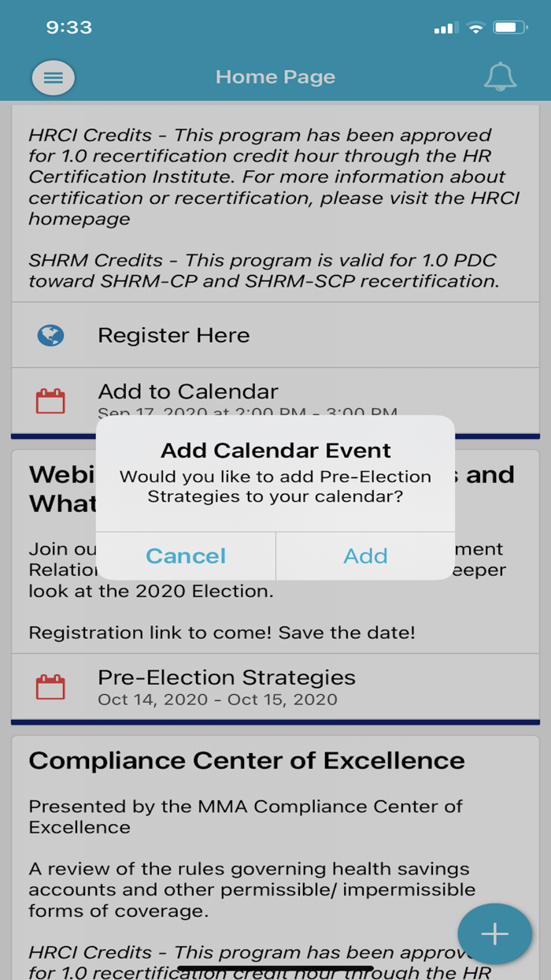Cancel the Add Calendar Event dialog
Screen dimensions: 551x980
[x=186, y=556]
